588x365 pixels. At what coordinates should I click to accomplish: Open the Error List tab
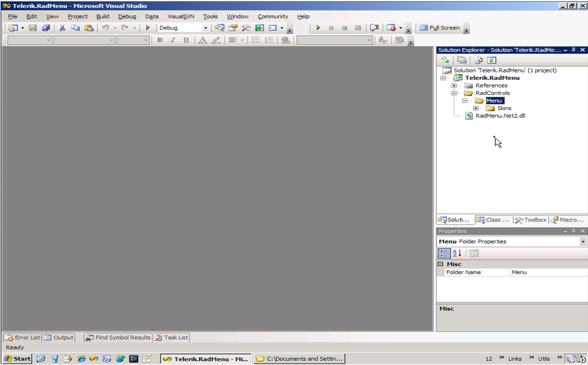(22, 338)
